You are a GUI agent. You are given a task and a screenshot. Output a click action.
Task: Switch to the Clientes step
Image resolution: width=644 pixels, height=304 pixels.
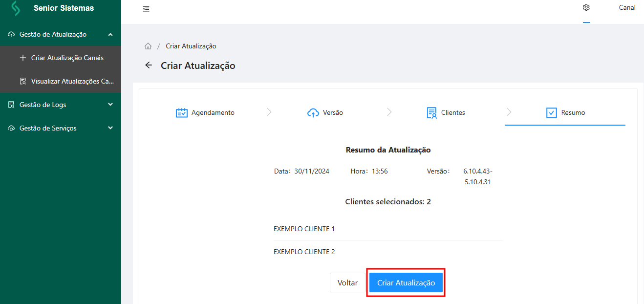click(x=446, y=112)
